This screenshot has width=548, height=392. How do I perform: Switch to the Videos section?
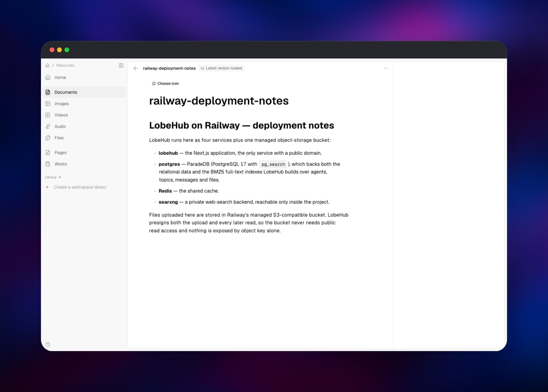(x=84, y=115)
